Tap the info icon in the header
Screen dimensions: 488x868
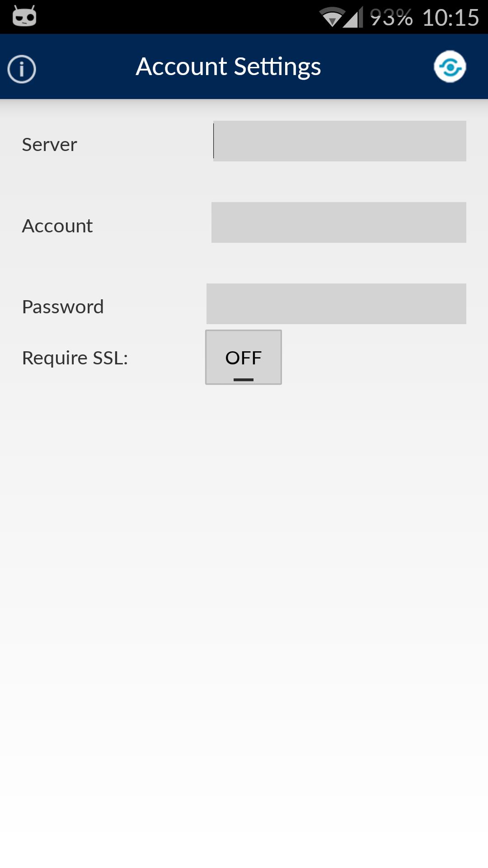(x=22, y=69)
